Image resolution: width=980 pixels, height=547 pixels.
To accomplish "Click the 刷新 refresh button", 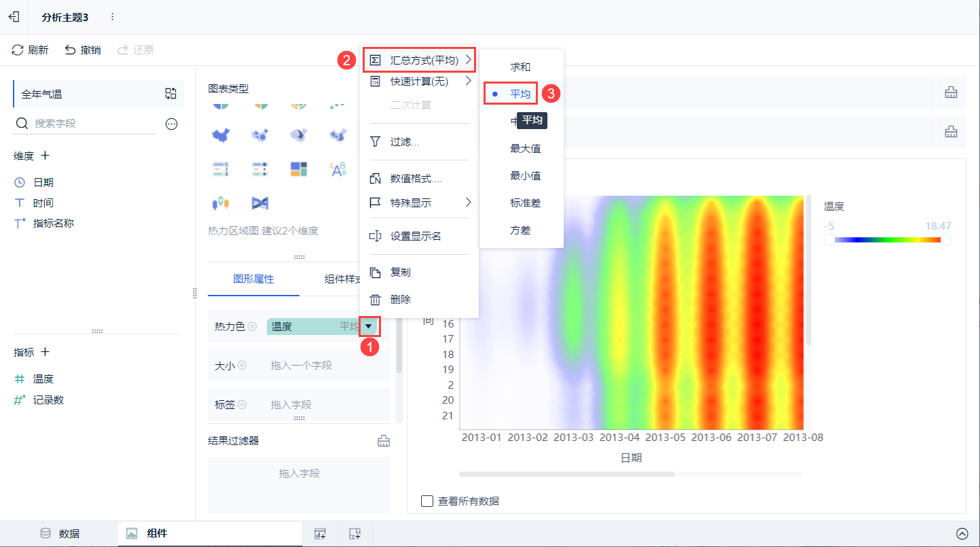I will point(31,50).
